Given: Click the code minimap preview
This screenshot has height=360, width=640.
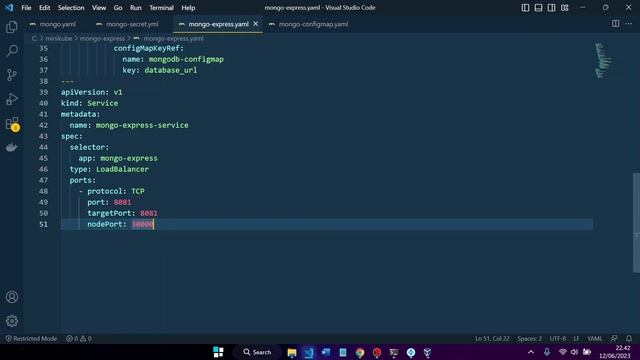Looking at the screenshot, I should pyautogui.click(x=603, y=60).
